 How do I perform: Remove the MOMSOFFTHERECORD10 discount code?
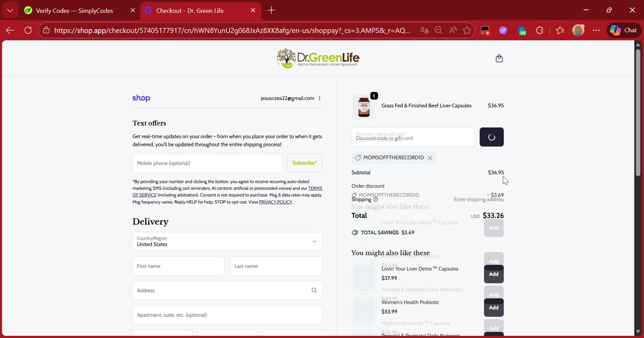coord(430,158)
